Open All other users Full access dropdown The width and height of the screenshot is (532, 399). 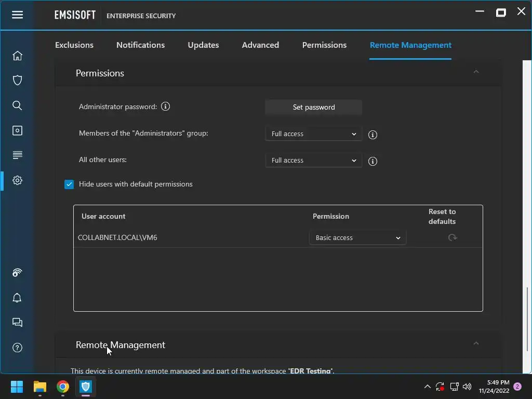313,160
